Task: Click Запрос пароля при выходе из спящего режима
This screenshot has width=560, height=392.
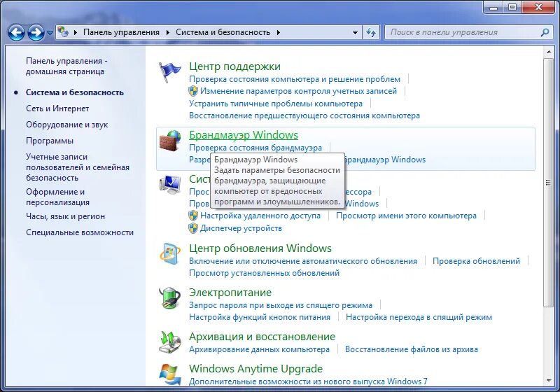Action: click(x=281, y=305)
